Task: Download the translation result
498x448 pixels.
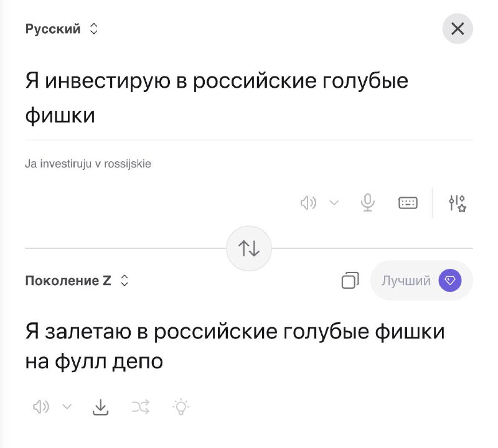Action: (x=101, y=407)
